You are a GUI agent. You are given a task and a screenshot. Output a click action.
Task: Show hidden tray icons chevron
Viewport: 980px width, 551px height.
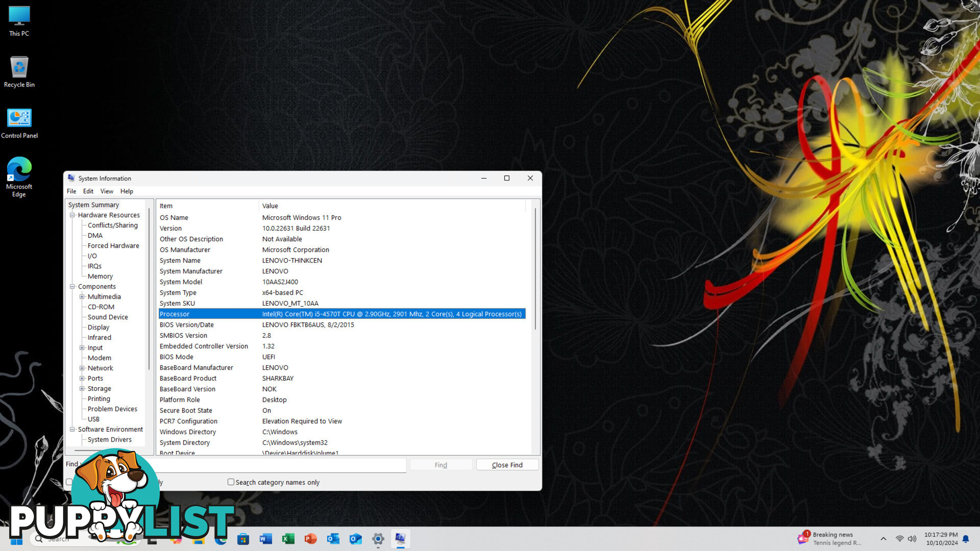(x=883, y=539)
